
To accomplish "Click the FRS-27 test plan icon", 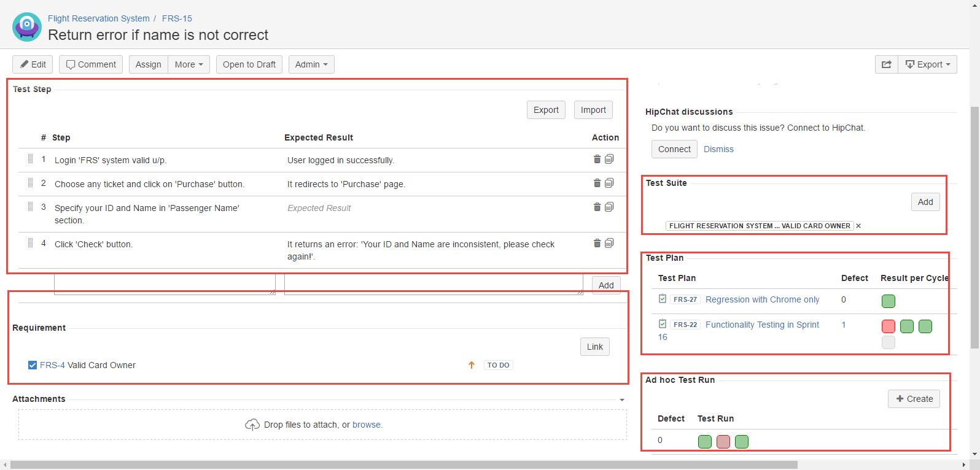I will (663, 299).
